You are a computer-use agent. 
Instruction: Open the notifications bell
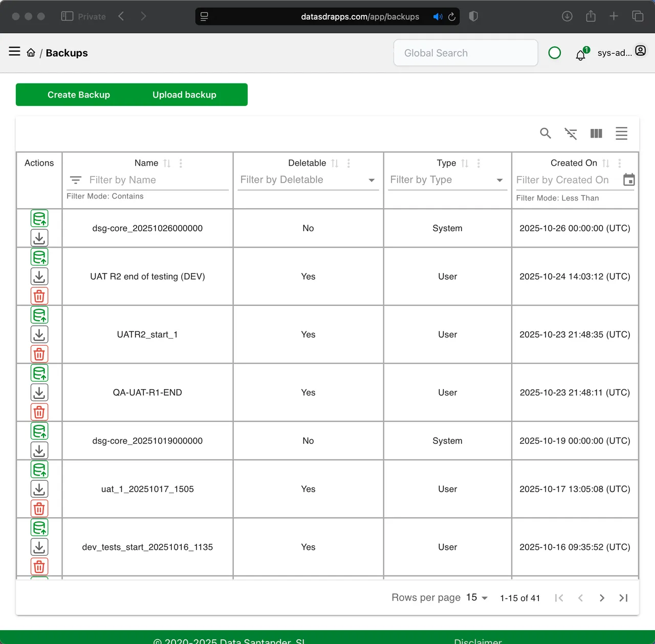pyautogui.click(x=580, y=55)
